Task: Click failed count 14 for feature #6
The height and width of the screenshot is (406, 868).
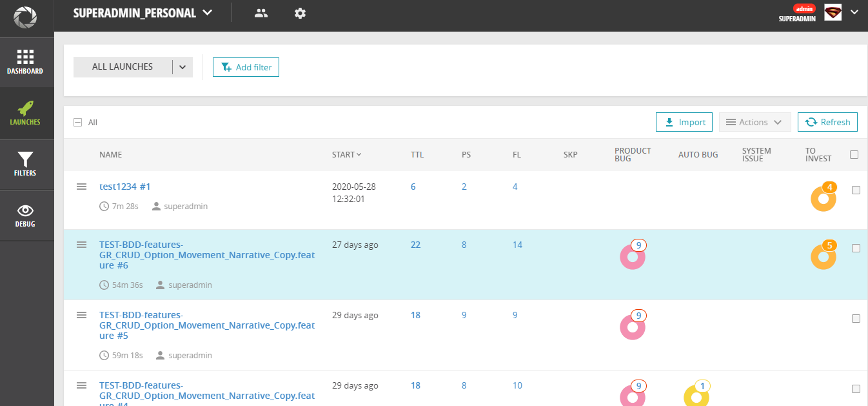Action: [517, 245]
